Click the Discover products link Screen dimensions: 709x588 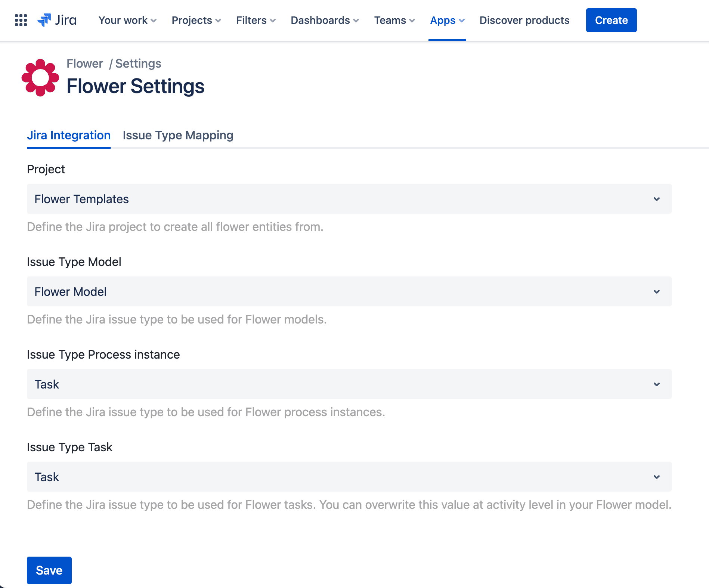point(524,20)
